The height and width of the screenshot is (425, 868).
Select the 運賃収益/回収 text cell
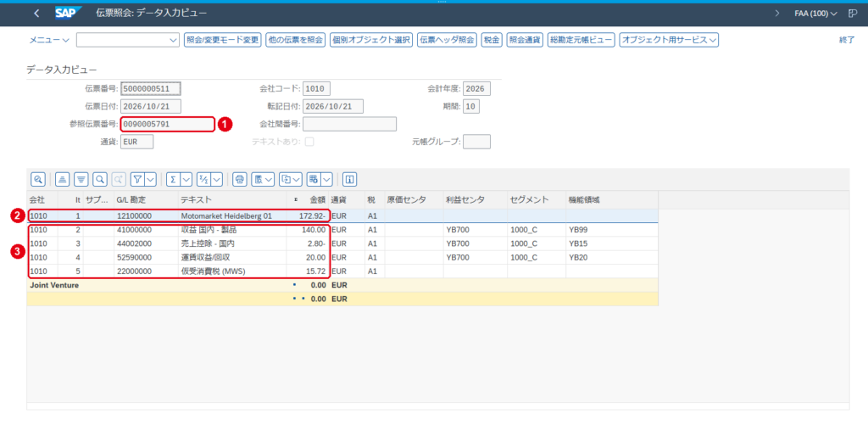231,257
